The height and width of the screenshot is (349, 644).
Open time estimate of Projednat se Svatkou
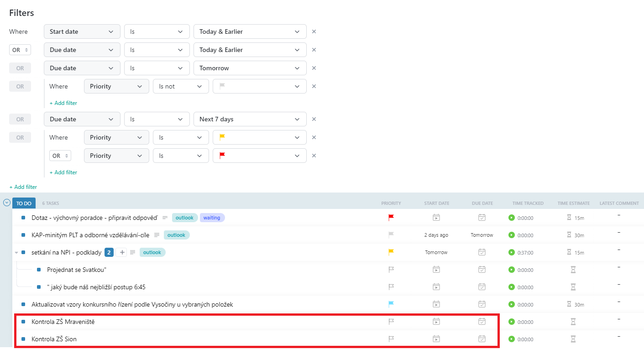pos(573,270)
